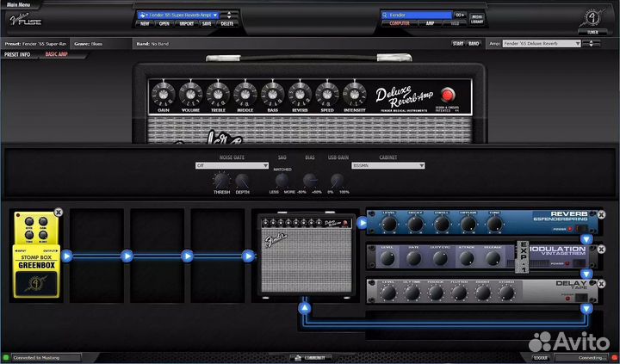The height and width of the screenshot is (364, 620).
Task: Remove the Greenbox stomp box
Action: (x=59, y=213)
